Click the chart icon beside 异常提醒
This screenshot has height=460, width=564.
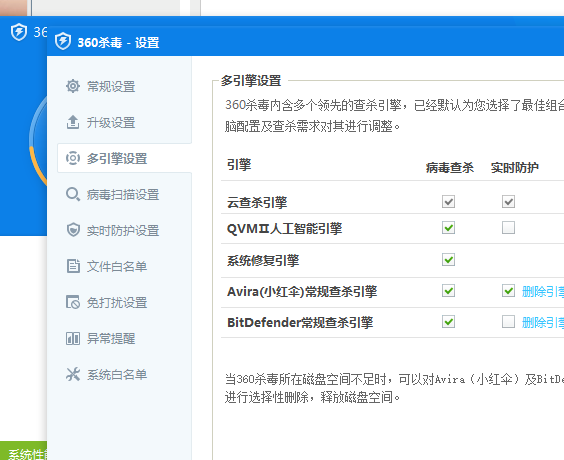[x=73, y=338]
